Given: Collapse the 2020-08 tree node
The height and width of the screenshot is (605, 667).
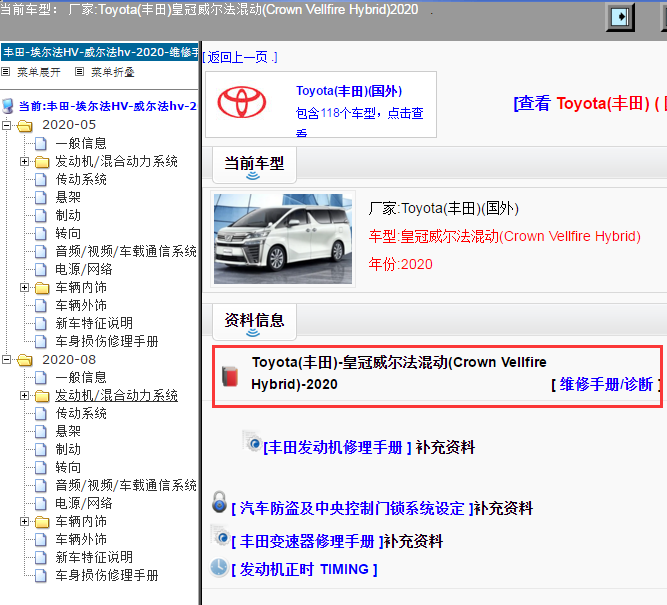Looking at the screenshot, I should tap(6, 360).
